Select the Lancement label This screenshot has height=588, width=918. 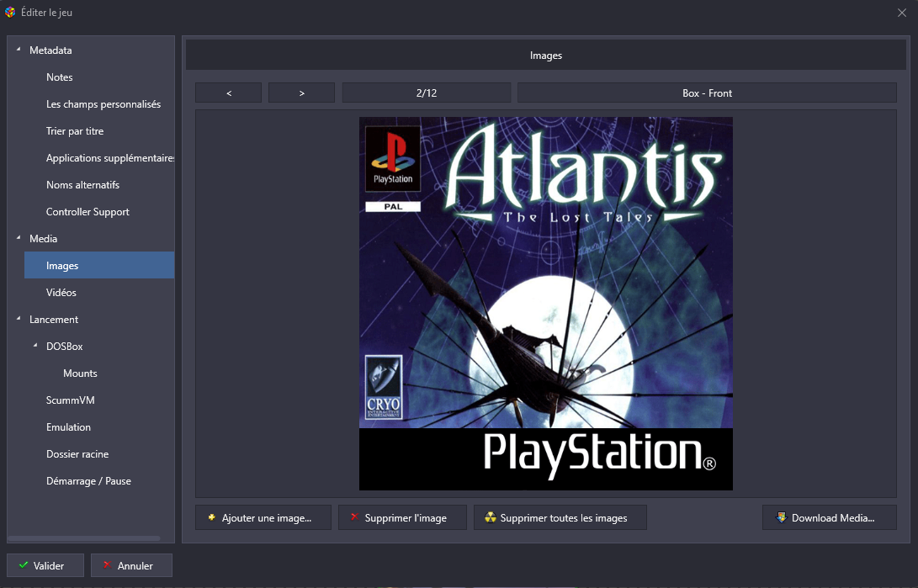pyautogui.click(x=54, y=320)
